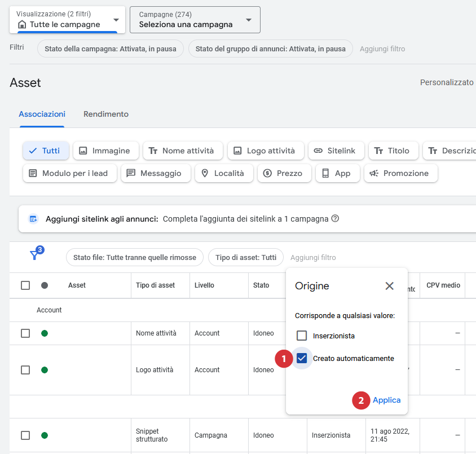Filter assets by Modulo per i lead

(70, 173)
